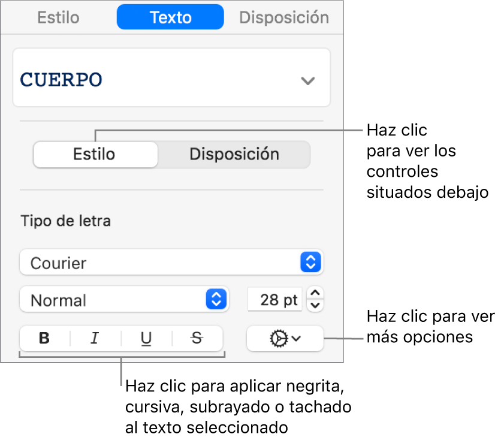
Task: Switch to the top Estilo tab
Action: pyautogui.click(x=58, y=17)
